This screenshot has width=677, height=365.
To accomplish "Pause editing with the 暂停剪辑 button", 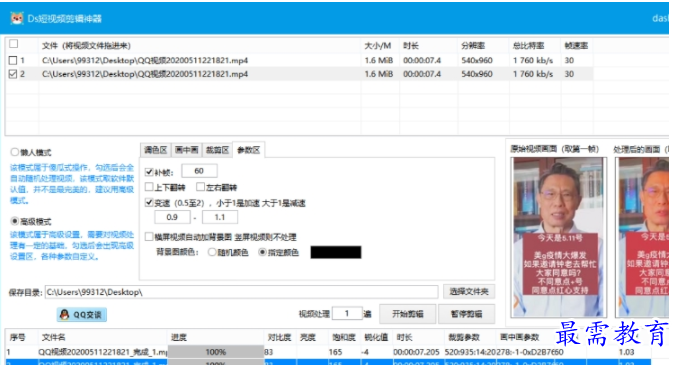I will pyautogui.click(x=466, y=314).
